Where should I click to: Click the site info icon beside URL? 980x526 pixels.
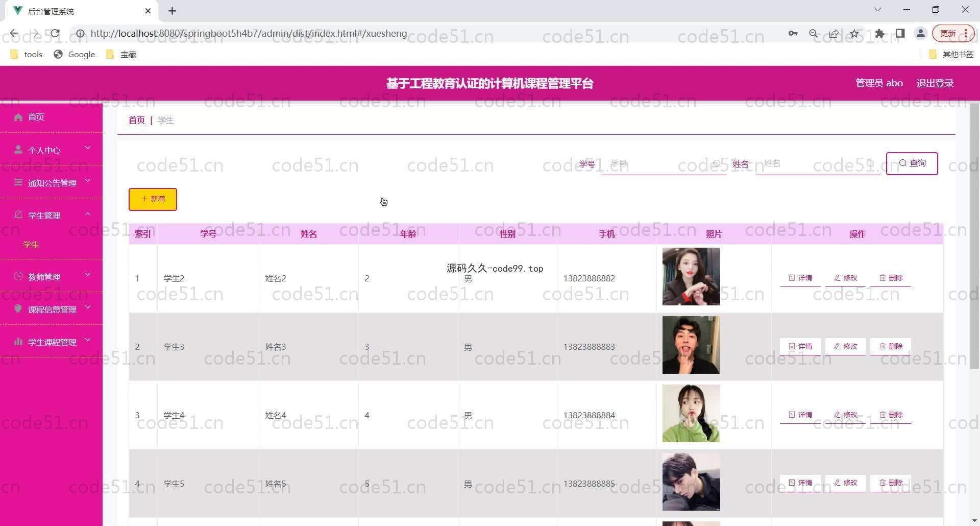80,34
